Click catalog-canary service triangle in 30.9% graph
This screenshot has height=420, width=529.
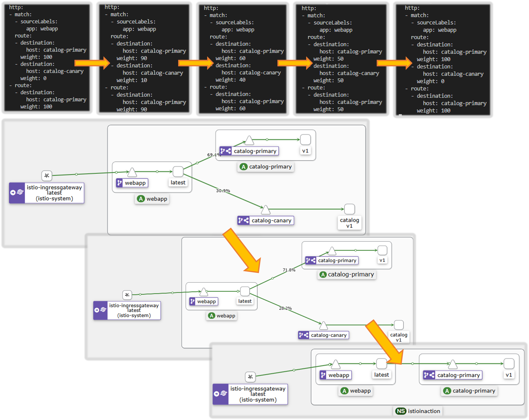(265, 209)
